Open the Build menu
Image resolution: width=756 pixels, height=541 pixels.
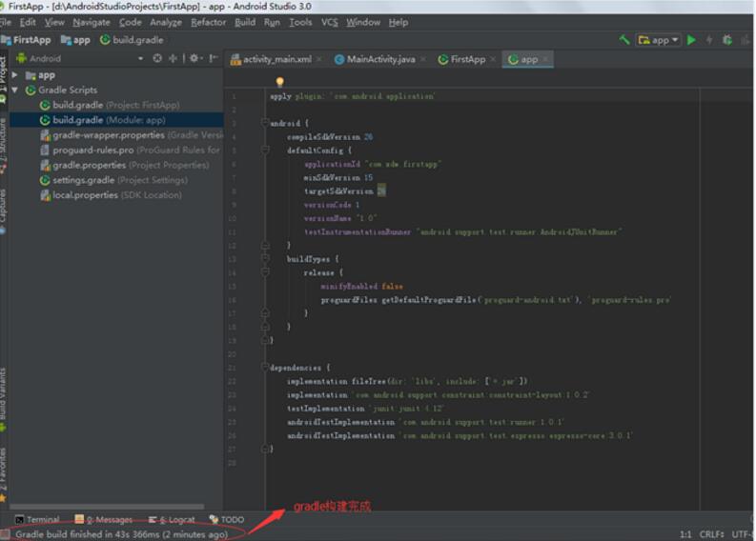(x=245, y=22)
